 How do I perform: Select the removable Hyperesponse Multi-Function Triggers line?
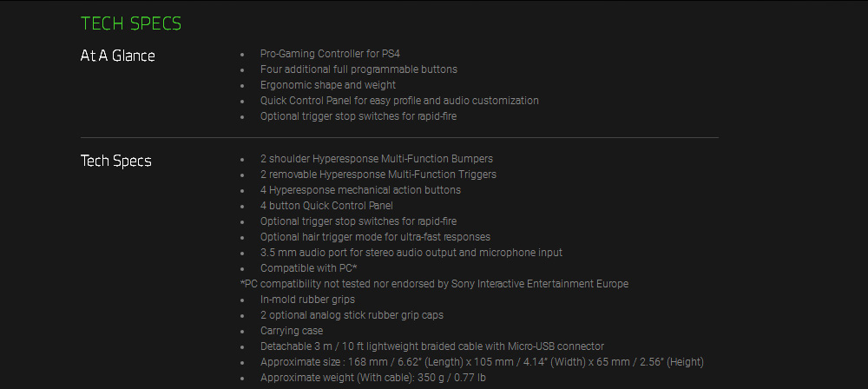(378, 175)
